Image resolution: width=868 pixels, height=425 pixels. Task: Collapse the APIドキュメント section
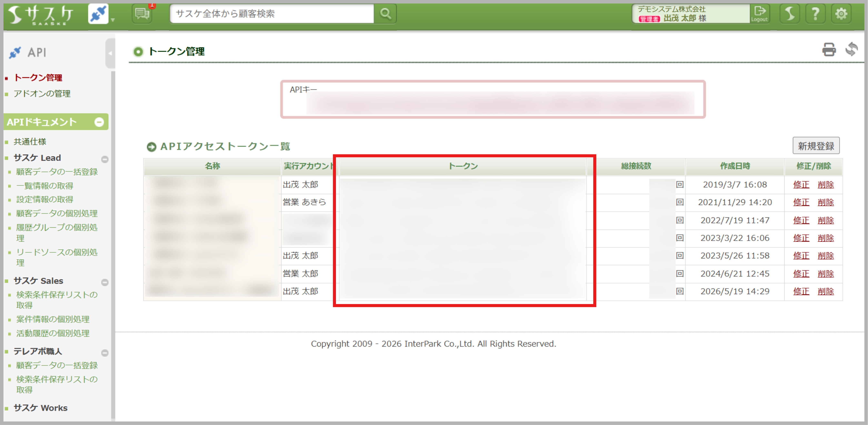pos(99,122)
